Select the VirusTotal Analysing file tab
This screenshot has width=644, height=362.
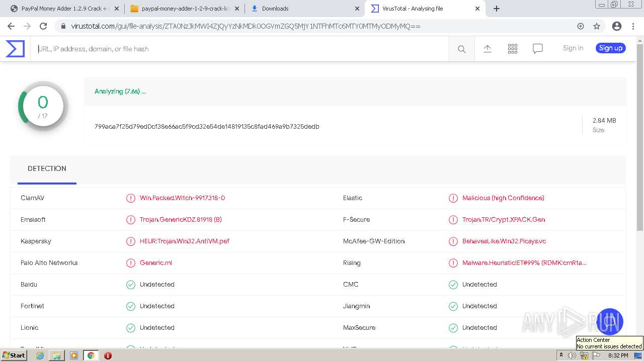pyautogui.click(x=425, y=9)
